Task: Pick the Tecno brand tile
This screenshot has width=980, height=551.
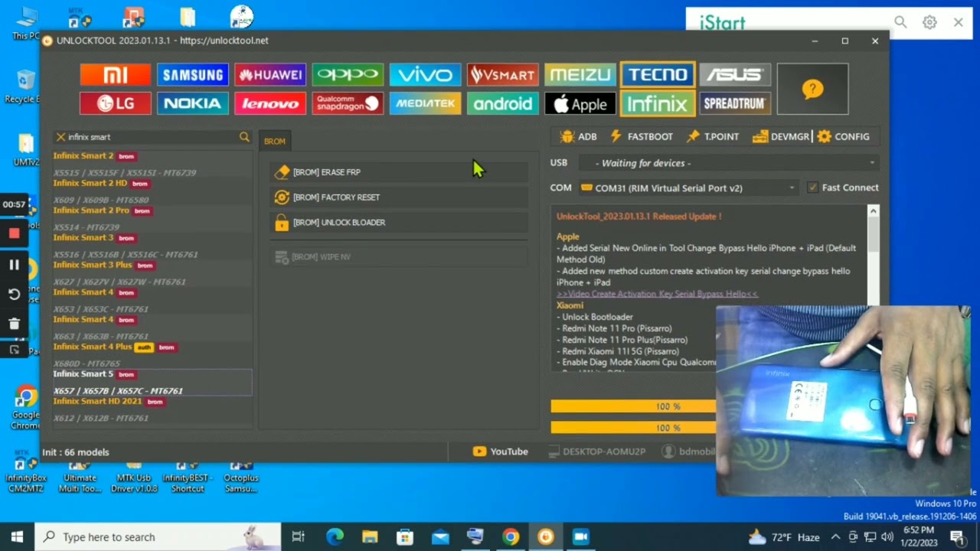Action: [x=658, y=74]
